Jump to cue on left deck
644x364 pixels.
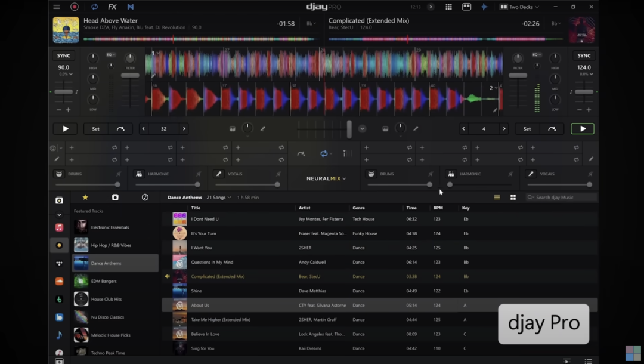coord(120,128)
